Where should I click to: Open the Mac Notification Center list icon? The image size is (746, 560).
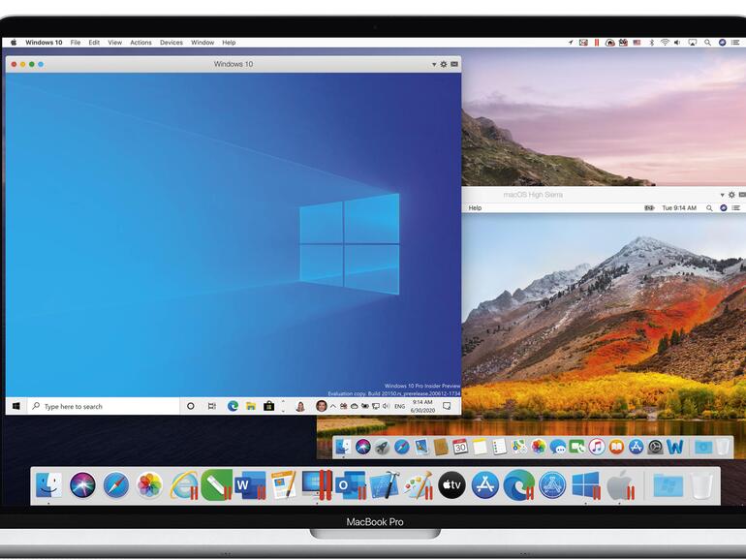pos(736,43)
